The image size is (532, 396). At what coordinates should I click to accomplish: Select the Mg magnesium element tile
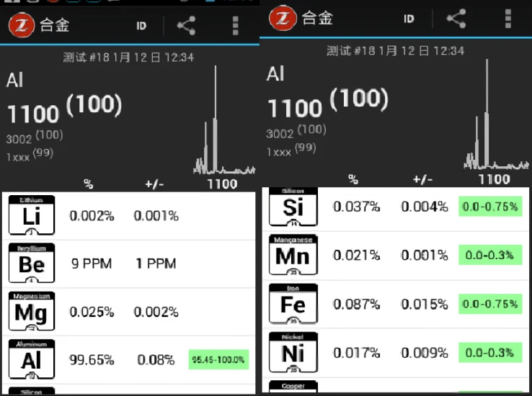(x=32, y=311)
